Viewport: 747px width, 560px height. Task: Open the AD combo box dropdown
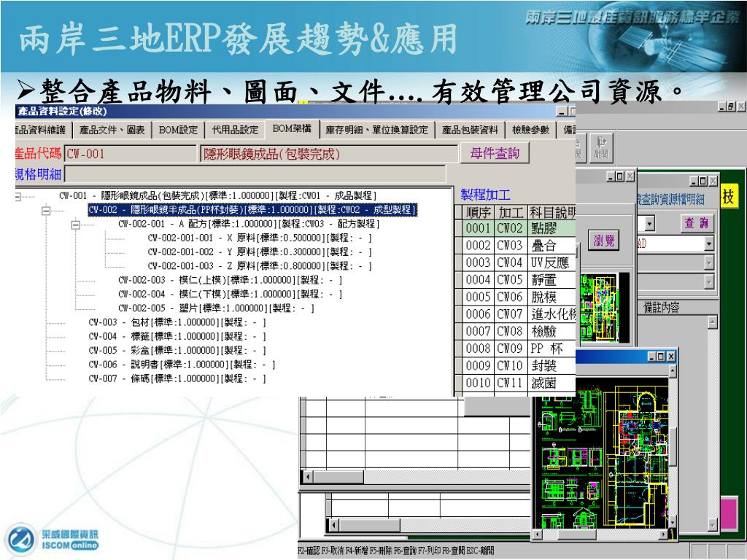(x=709, y=244)
